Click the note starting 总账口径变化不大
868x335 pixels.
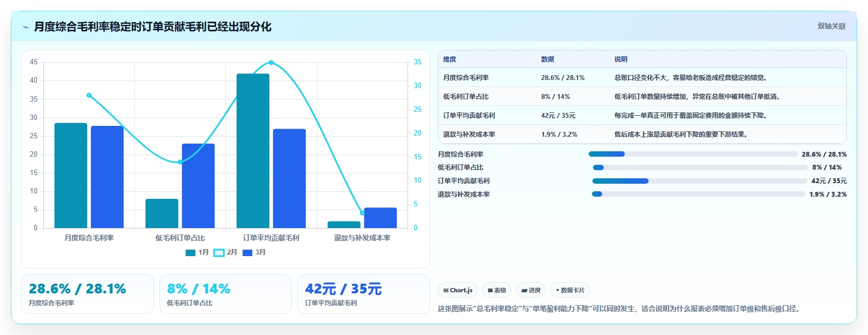click(691, 78)
